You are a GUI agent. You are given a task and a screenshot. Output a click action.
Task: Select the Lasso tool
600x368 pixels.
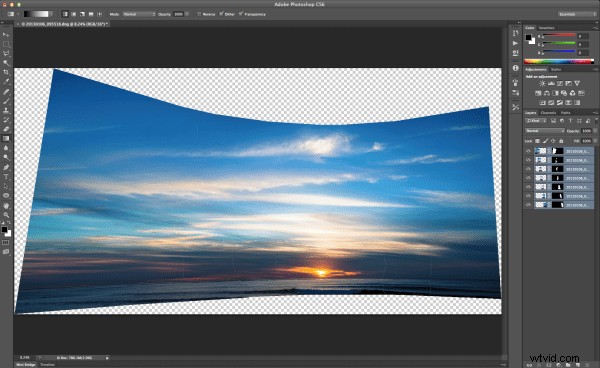click(x=6, y=54)
